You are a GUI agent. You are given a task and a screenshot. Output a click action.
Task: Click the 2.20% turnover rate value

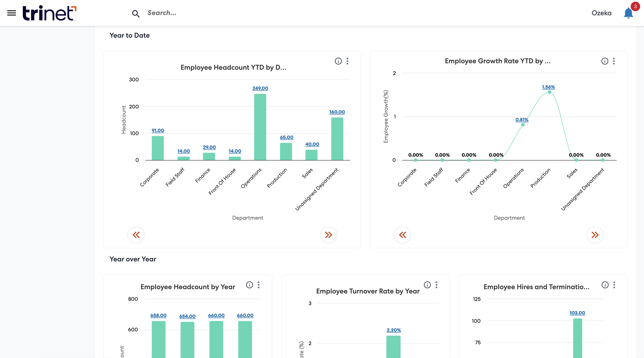pyautogui.click(x=393, y=330)
